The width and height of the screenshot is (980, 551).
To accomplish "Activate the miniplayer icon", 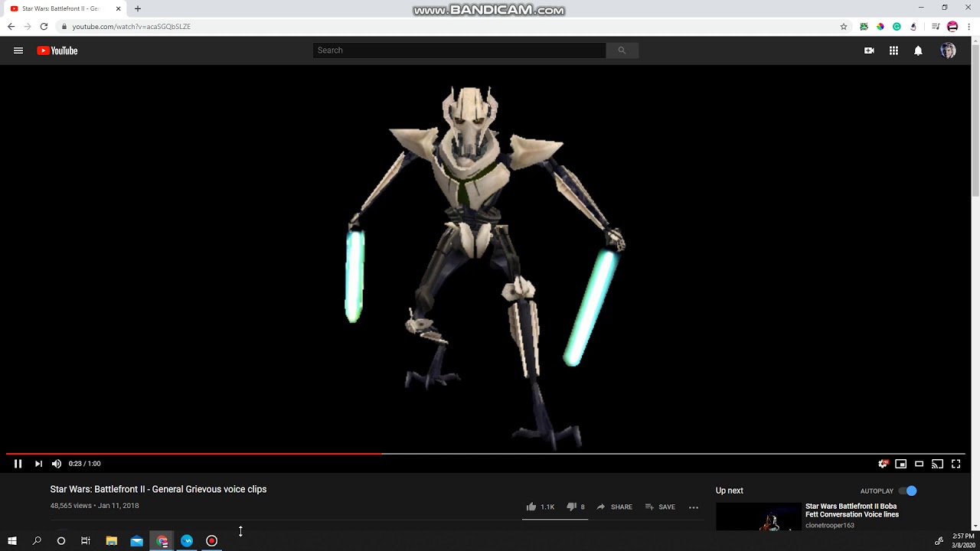I will [901, 464].
